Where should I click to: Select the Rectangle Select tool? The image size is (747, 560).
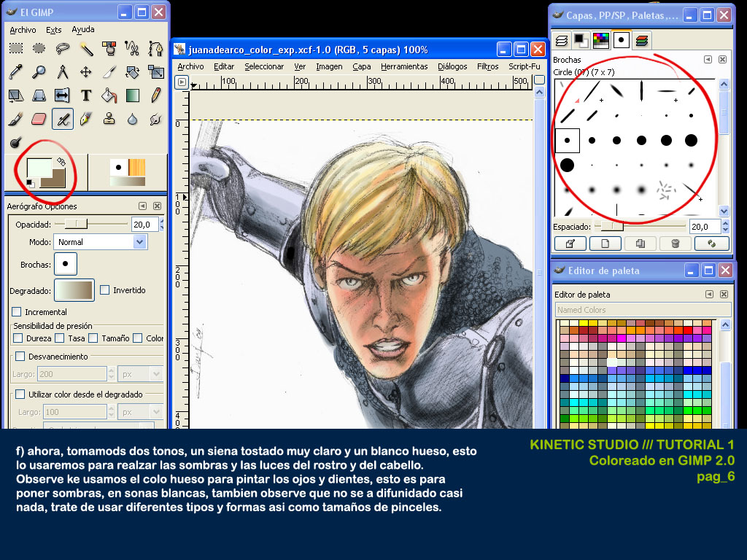tap(16, 48)
